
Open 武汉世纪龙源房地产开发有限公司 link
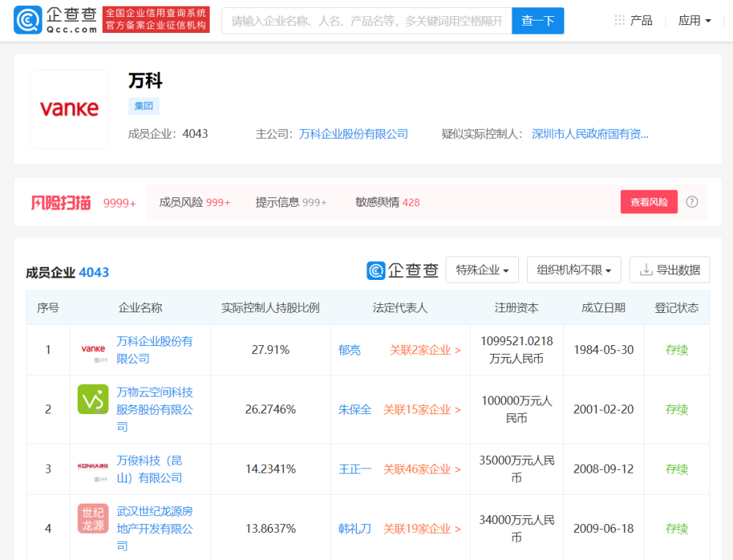coord(155,528)
